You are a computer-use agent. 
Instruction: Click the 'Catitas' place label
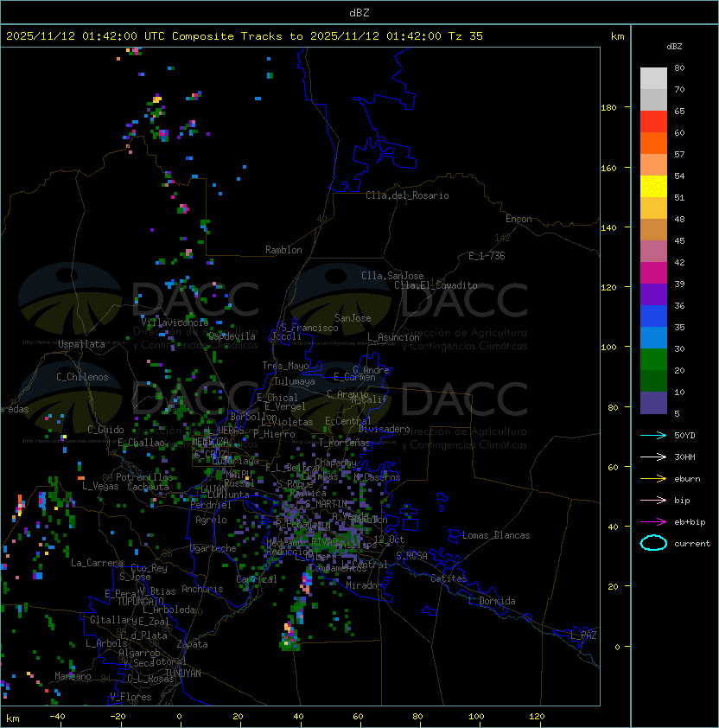(449, 578)
